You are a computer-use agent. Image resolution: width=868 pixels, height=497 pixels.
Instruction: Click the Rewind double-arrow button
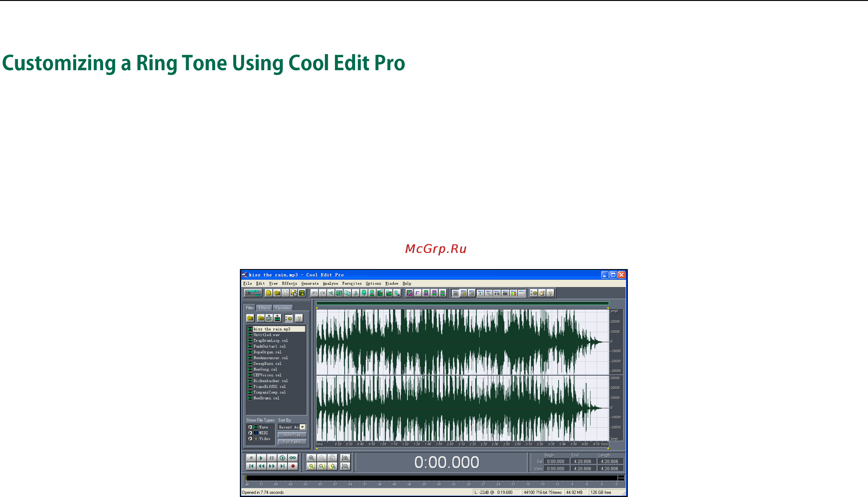[261, 466]
